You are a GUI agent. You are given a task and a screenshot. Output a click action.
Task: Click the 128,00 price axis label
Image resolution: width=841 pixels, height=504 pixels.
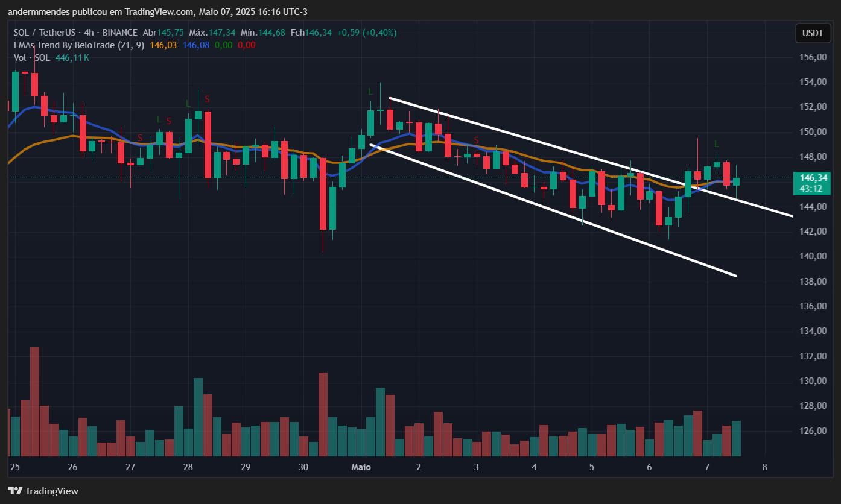(813, 406)
